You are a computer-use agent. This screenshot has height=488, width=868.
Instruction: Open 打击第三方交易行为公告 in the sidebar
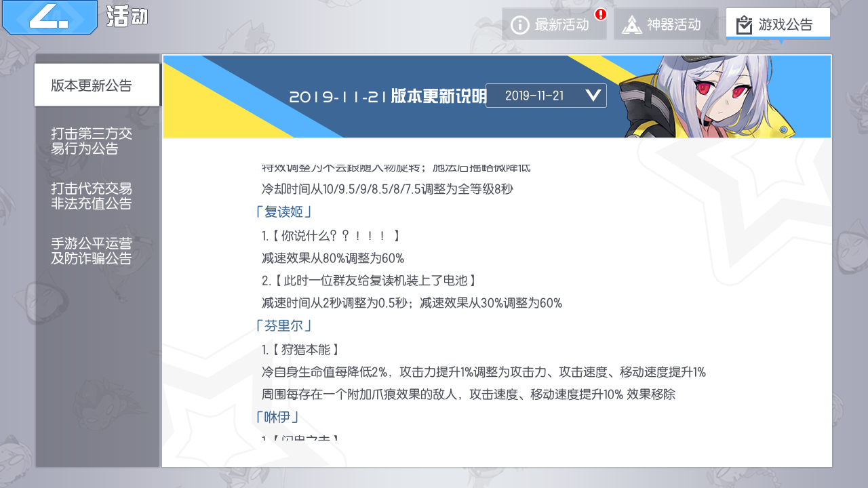pyautogui.click(x=92, y=141)
